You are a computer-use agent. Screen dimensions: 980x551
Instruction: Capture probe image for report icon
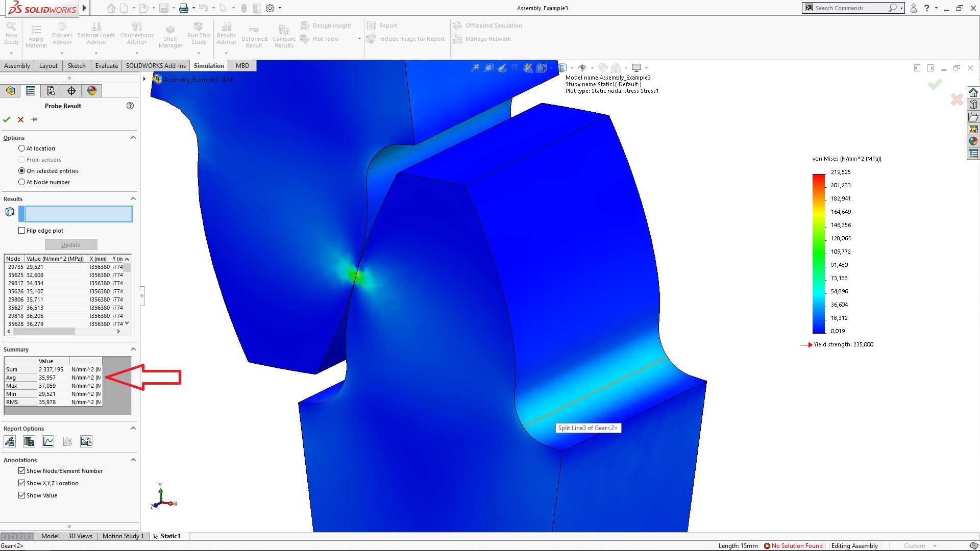click(x=86, y=441)
